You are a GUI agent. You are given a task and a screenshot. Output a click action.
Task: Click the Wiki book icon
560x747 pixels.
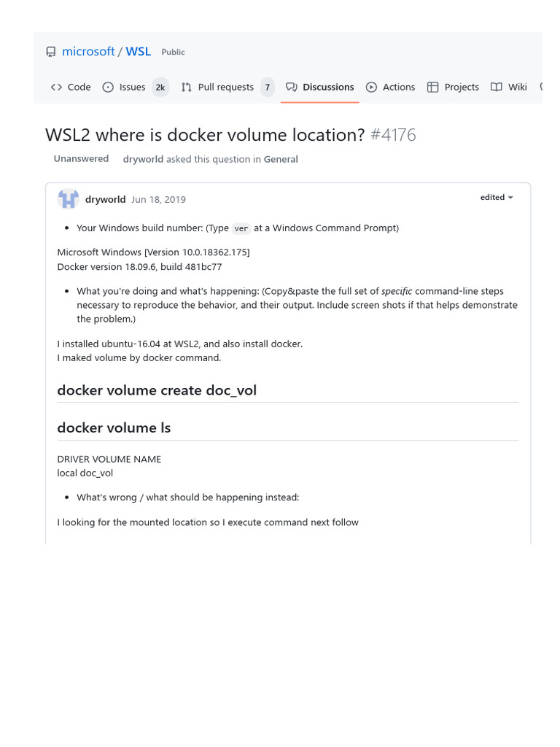[497, 88]
